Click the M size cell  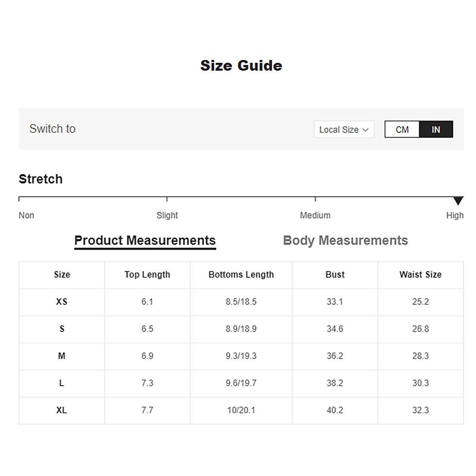pos(61,356)
